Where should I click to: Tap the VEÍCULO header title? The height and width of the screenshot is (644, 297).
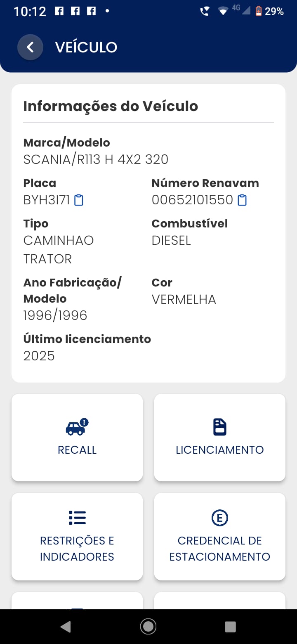point(86,47)
